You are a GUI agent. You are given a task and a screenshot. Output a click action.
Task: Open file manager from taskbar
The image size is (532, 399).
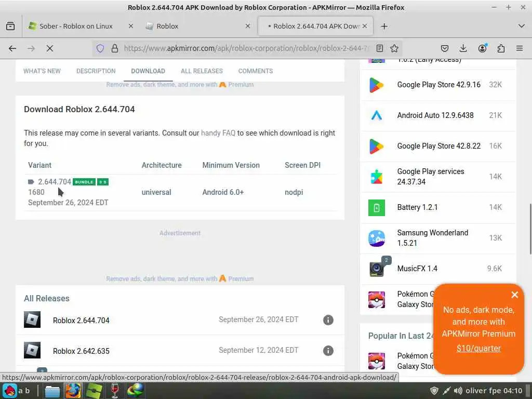click(x=52, y=391)
